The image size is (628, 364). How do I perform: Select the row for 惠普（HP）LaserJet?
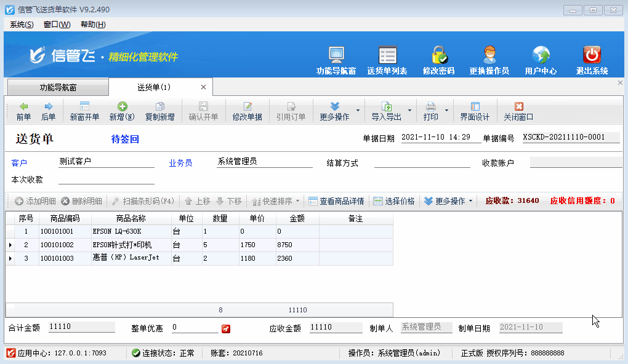pyautogui.click(x=127, y=258)
